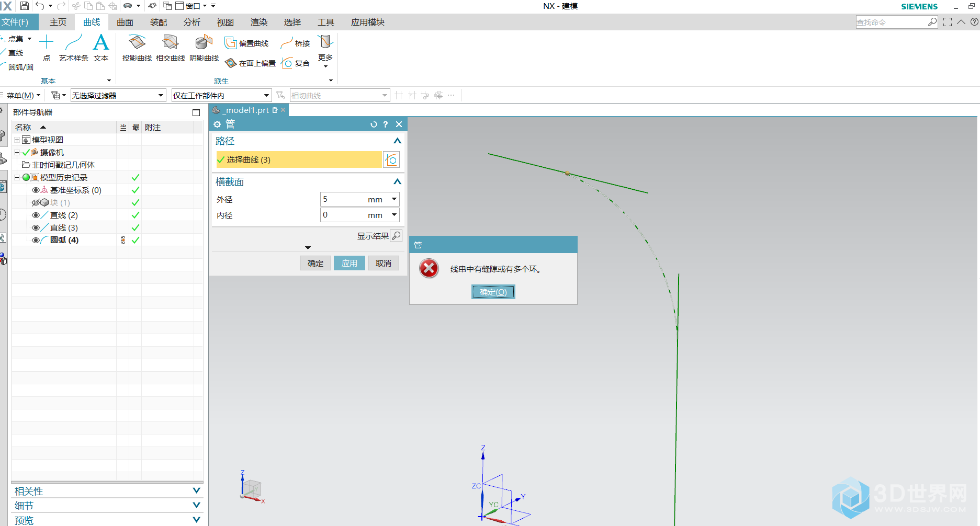The height and width of the screenshot is (526, 980).
Task: Open help for the Tube dialog
Action: pyautogui.click(x=386, y=124)
